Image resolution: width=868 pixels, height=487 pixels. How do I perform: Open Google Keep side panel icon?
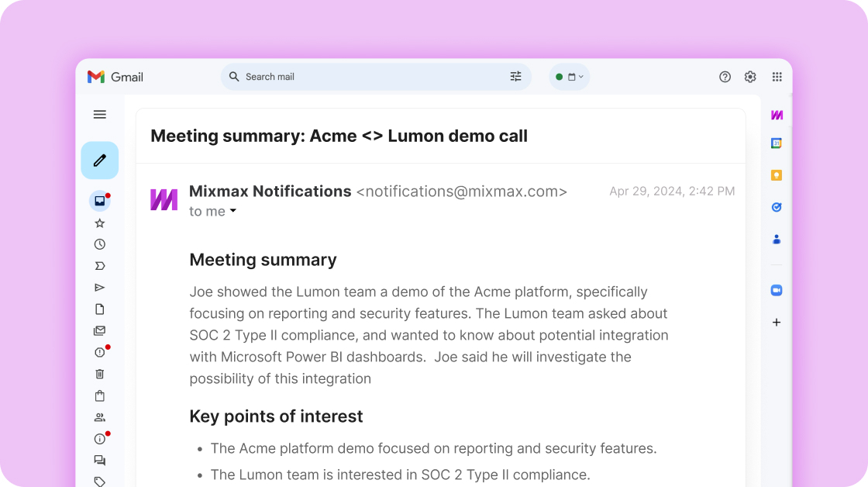(776, 175)
